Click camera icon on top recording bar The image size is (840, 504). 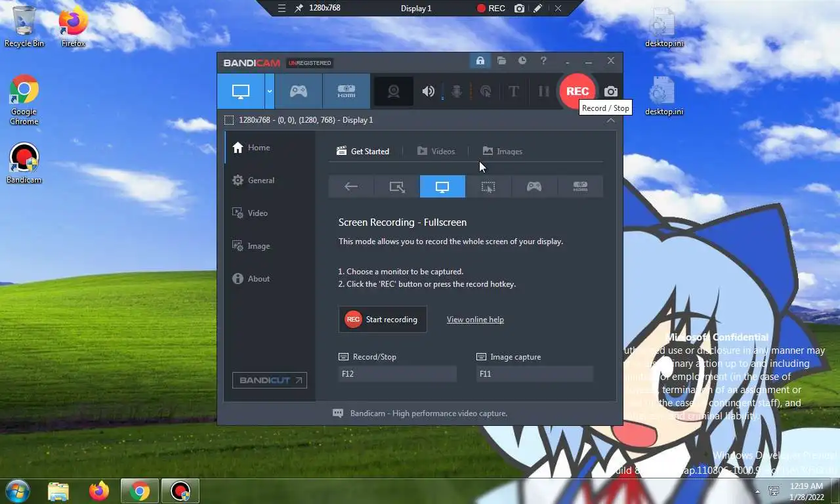click(520, 9)
